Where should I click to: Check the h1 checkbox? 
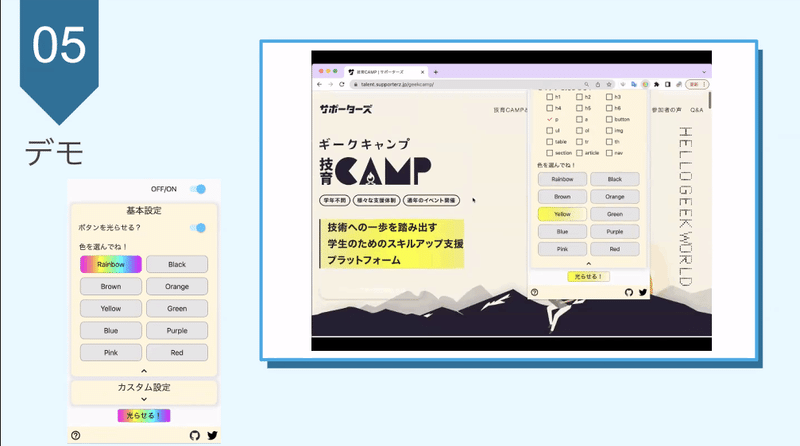pos(549,97)
